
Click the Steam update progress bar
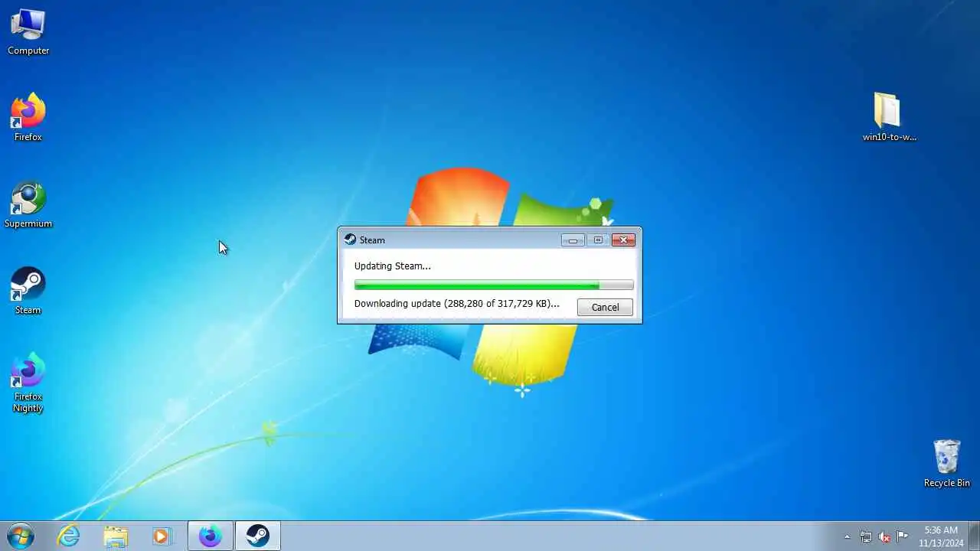click(x=494, y=285)
